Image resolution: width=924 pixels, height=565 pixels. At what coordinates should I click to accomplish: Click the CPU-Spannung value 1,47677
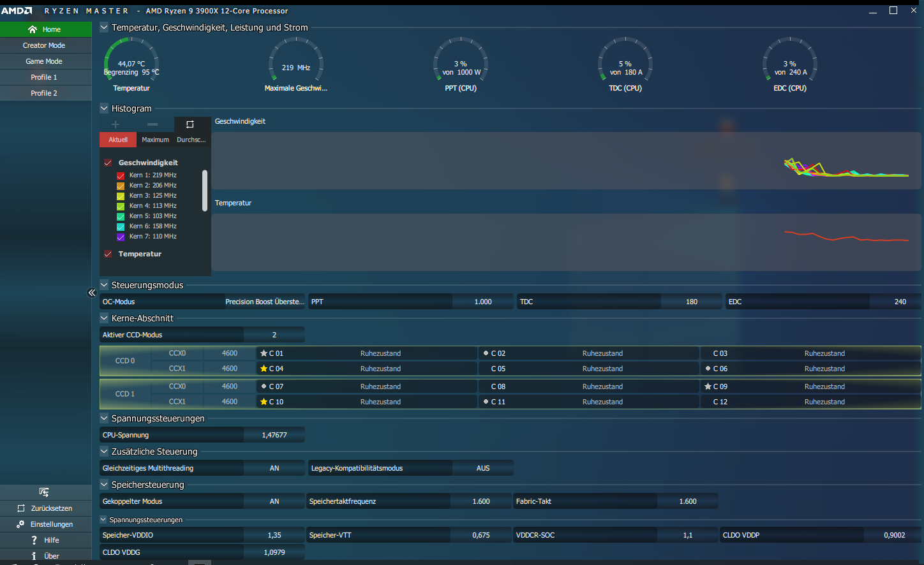click(x=274, y=435)
